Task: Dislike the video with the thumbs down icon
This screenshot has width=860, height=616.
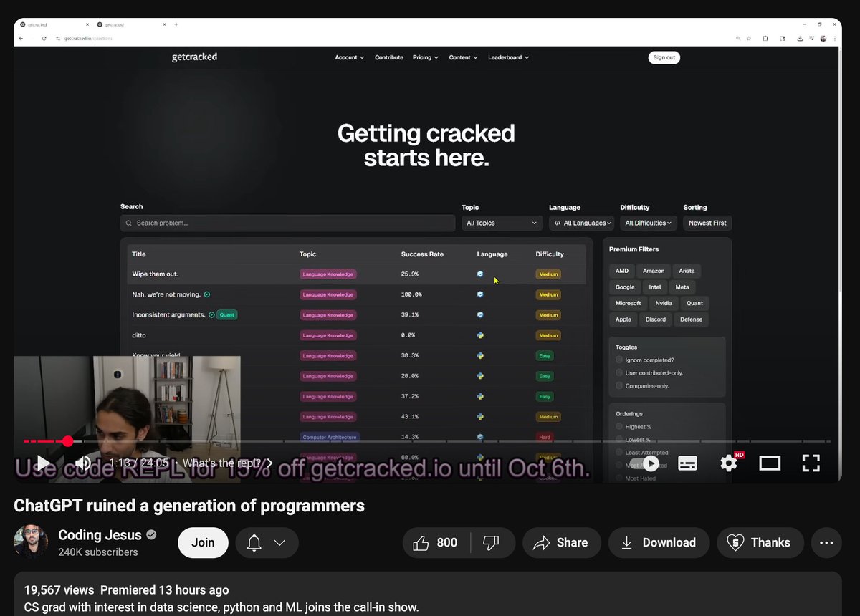Action: tap(492, 542)
